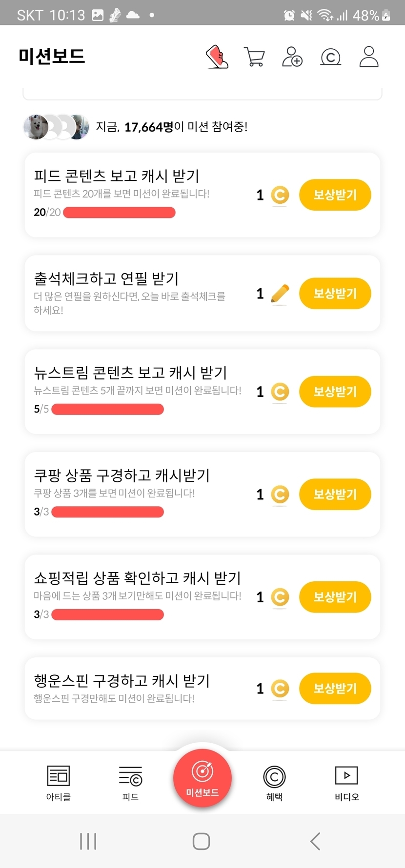405x868 pixels.
Task: Tap the participant avatars next to 17,664명
Action: pyautogui.click(x=56, y=127)
